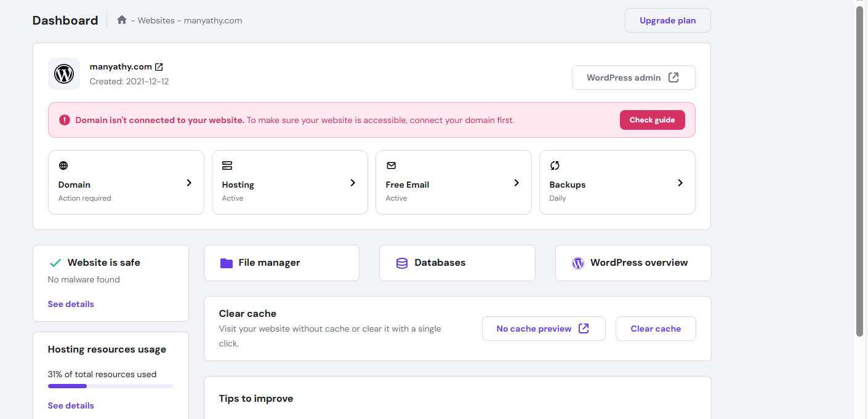868x419 pixels.
Task: Click the WordPress logo beside manyathy.com
Action: pyautogui.click(x=64, y=74)
